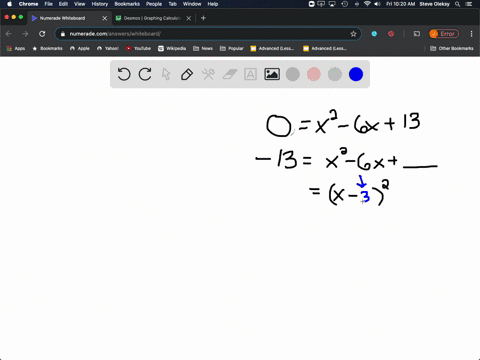Open the whiteboard tools settings icon

click(208, 74)
